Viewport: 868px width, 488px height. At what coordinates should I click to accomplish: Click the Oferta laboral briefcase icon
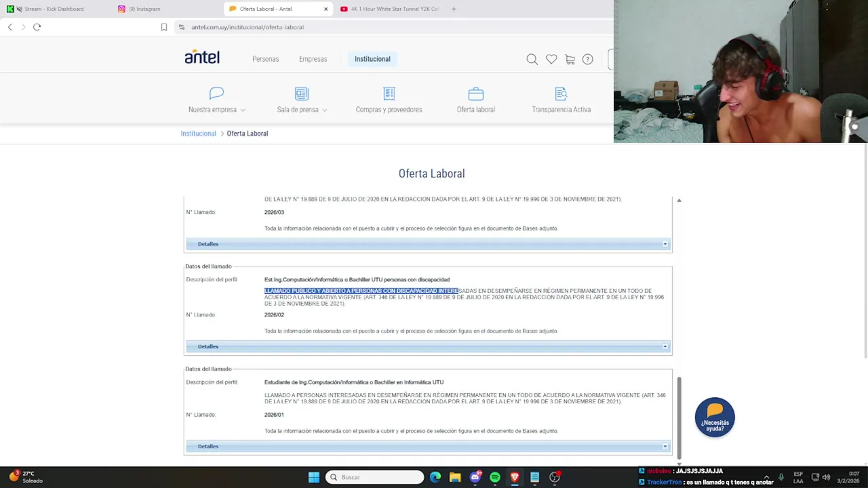(x=476, y=94)
